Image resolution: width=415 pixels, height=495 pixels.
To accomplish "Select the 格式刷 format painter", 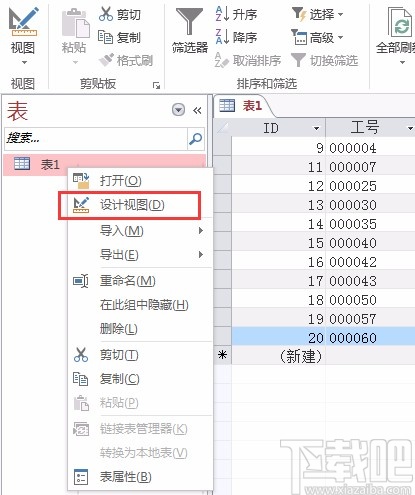I will click(x=126, y=60).
